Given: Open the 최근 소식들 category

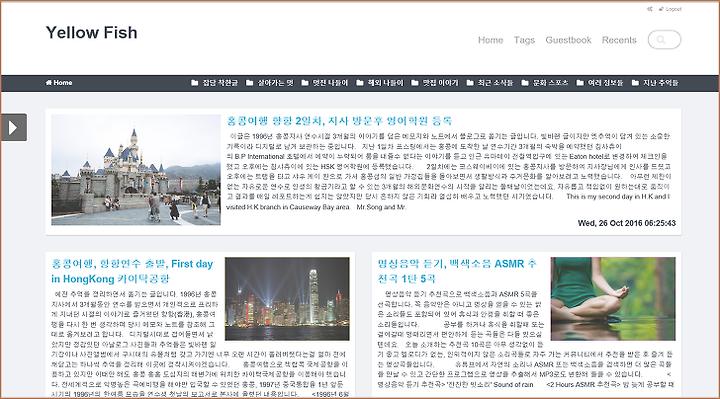Looking at the screenshot, I should [x=490, y=83].
